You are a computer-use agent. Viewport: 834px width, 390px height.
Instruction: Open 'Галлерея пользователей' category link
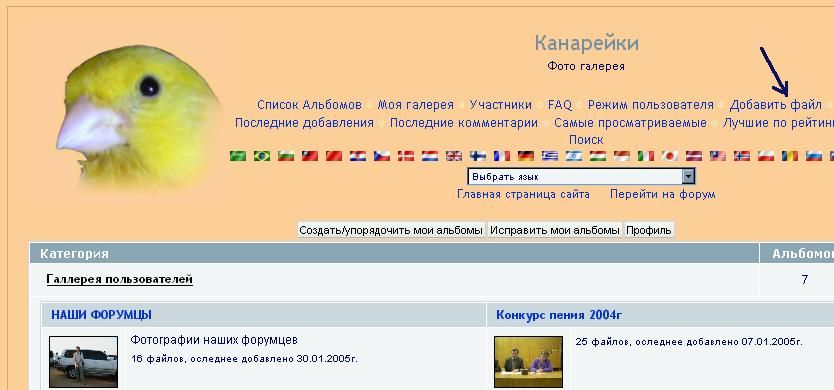(x=120, y=279)
